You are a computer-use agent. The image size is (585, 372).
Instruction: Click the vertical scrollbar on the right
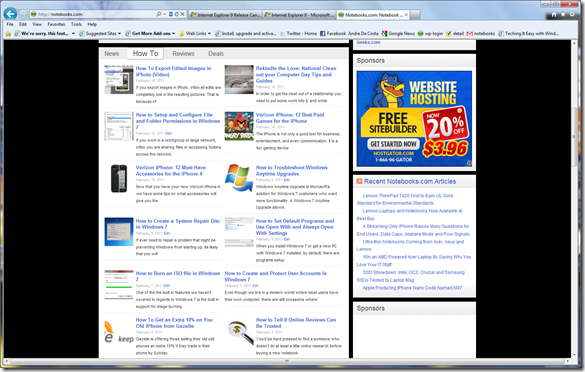click(x=575, y=199)
